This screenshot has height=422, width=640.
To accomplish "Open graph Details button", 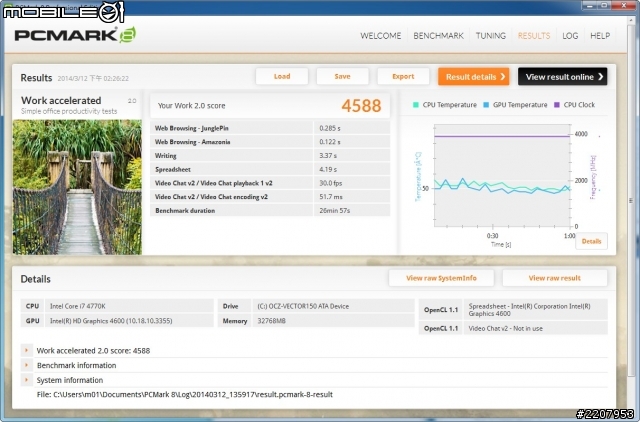I will 591,241.
